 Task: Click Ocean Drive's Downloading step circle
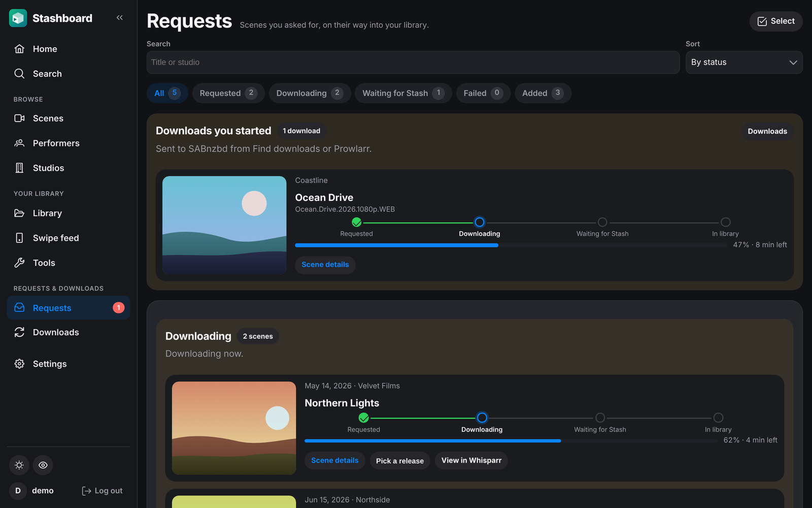(480, 223)
